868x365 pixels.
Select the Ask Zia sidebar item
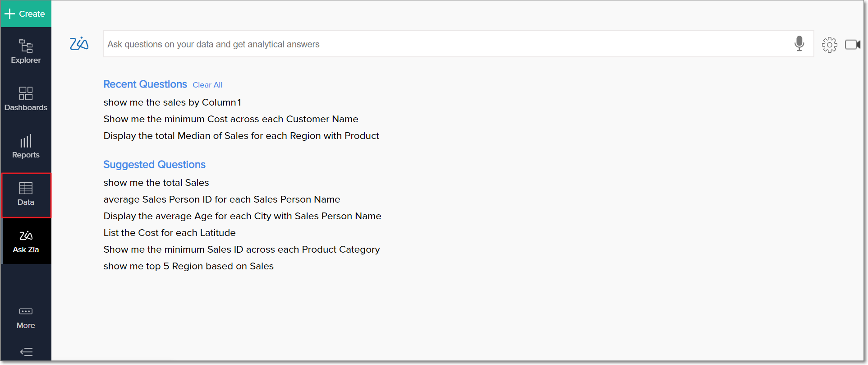click(x=26, y=241)
